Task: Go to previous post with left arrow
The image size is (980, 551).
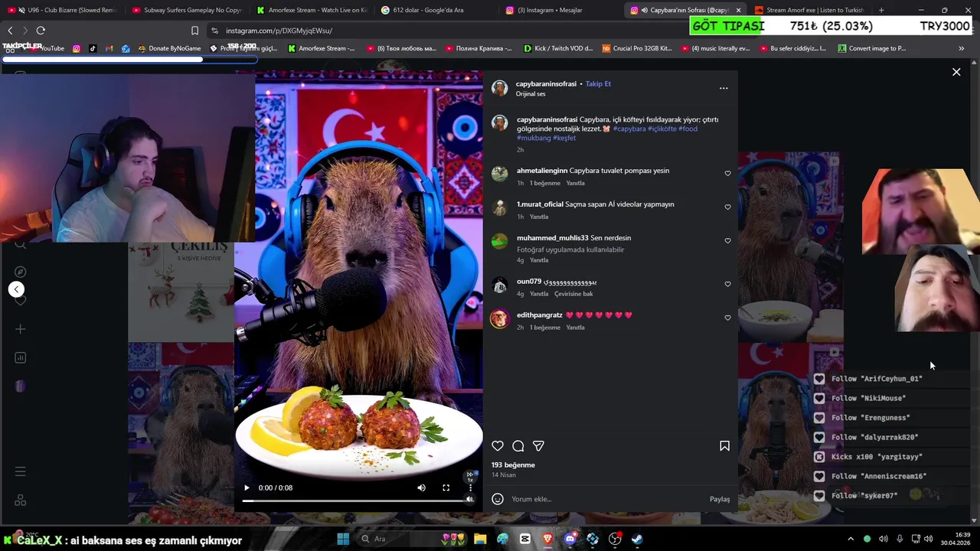Action: coord(16,289)
